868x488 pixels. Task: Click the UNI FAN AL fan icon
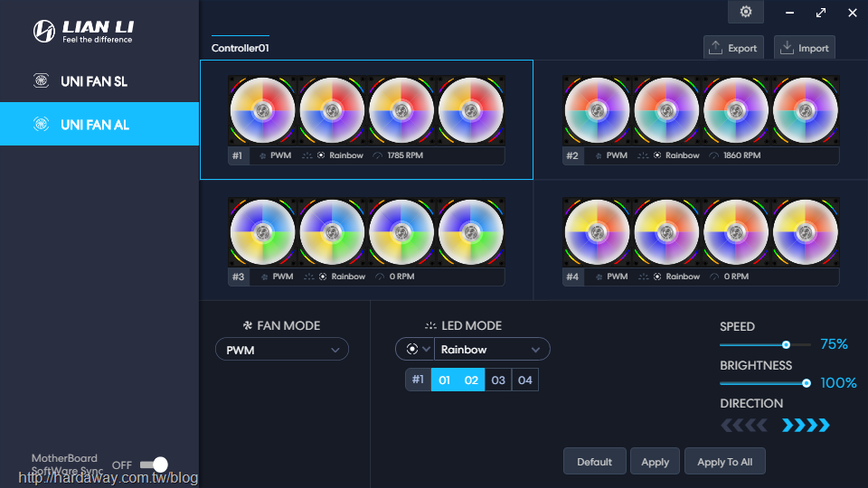pyautogui.click(x=41, y=124)
